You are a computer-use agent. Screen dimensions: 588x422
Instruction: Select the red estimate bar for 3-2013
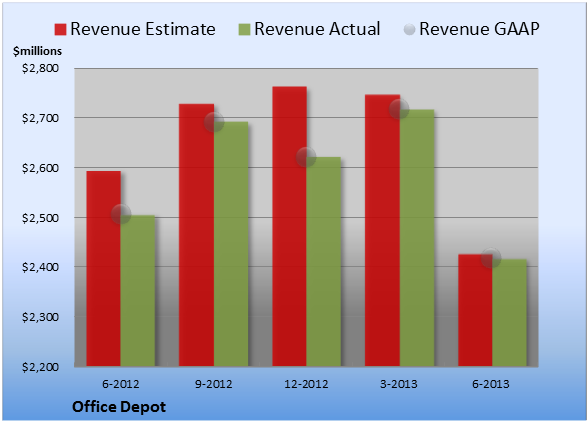pyautogui.click(x=382, y=230)
